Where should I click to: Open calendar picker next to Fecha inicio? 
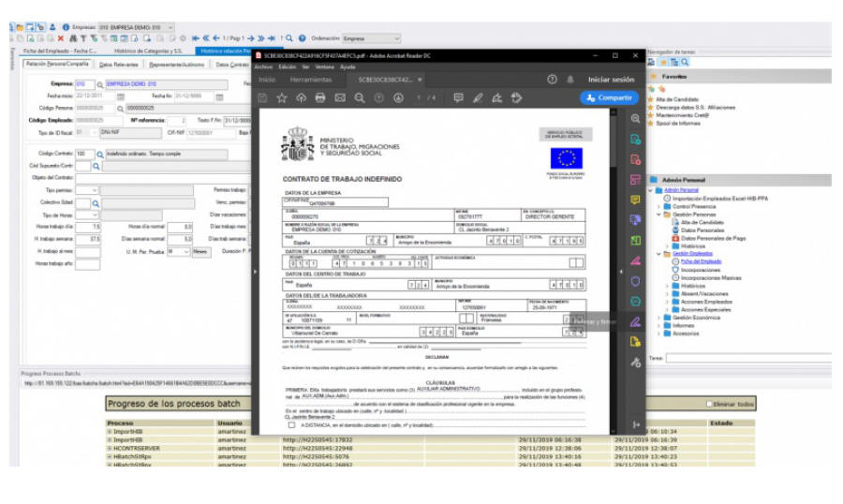point(121,96)
